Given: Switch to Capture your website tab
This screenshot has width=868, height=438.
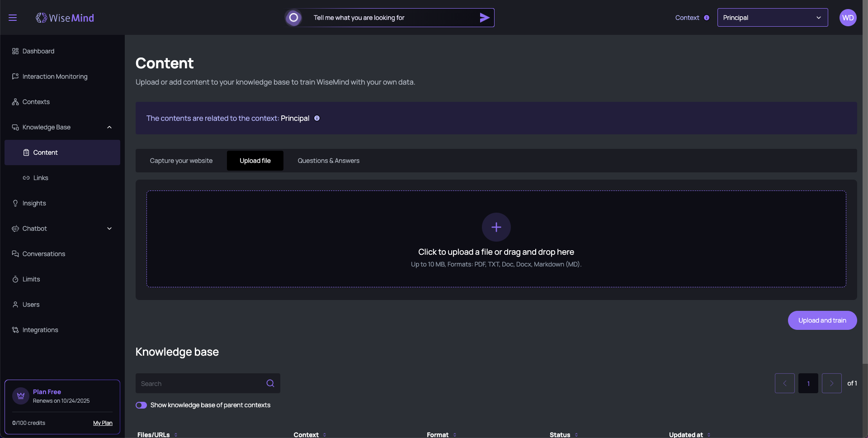Looking at the screenshot, I should coord(181,161).
